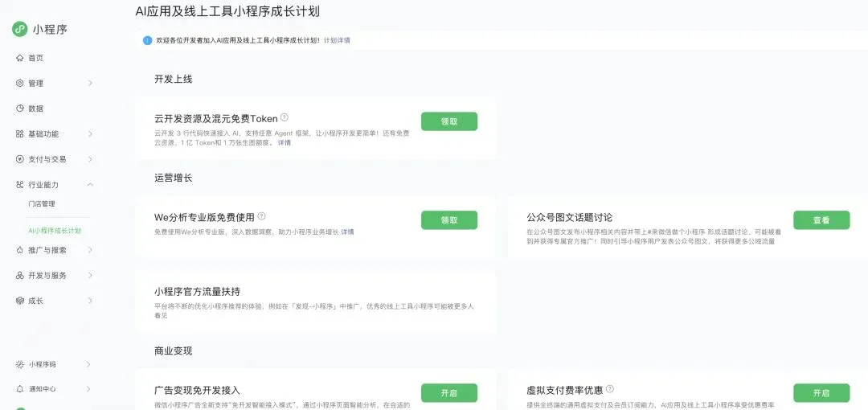Click the 行业能力 icon in sidebar

20,185
